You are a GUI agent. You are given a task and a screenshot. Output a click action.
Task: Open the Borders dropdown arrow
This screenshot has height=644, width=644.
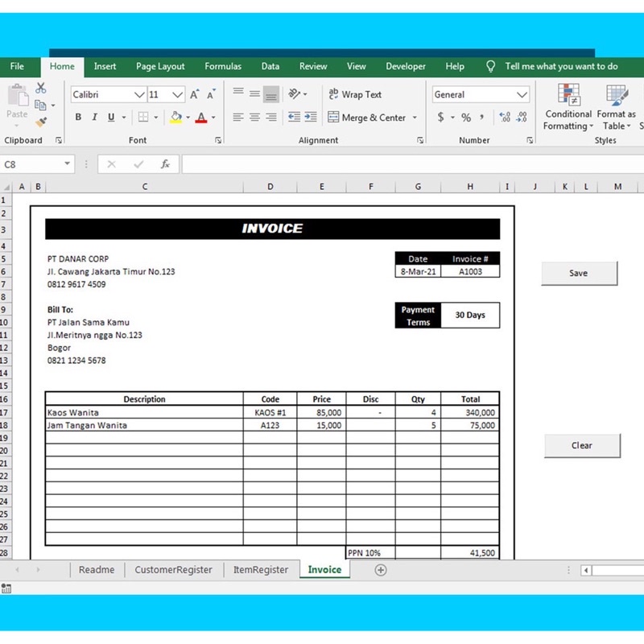[156, 118]
